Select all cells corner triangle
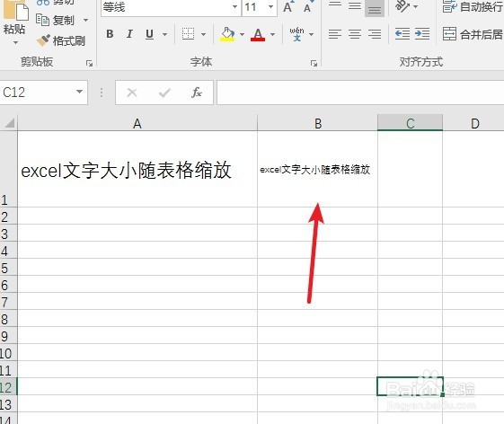Image resolution: width=504 pixels, height=424 pixels. pos(9,123)
